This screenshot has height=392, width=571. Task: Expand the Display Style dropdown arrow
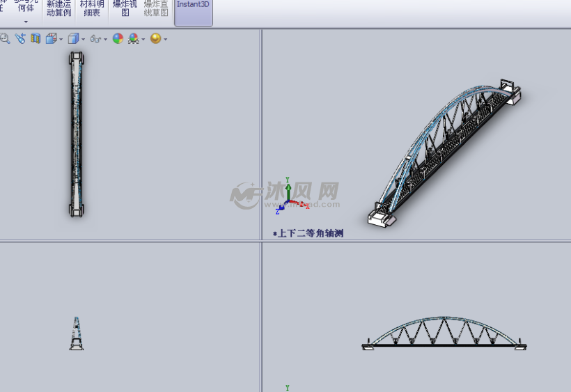(84, 39)
